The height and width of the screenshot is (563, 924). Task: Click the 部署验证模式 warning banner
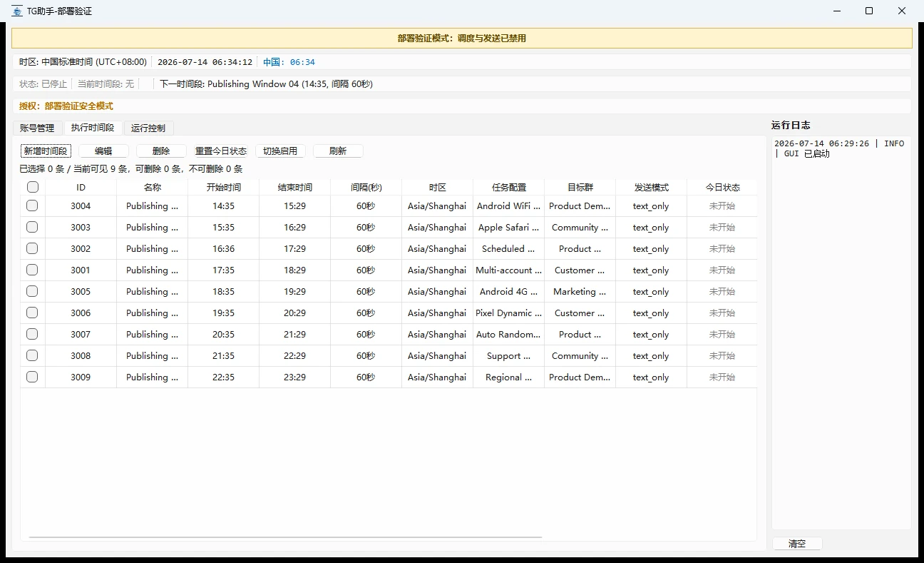pyautogui.click(x=462, y=39)
